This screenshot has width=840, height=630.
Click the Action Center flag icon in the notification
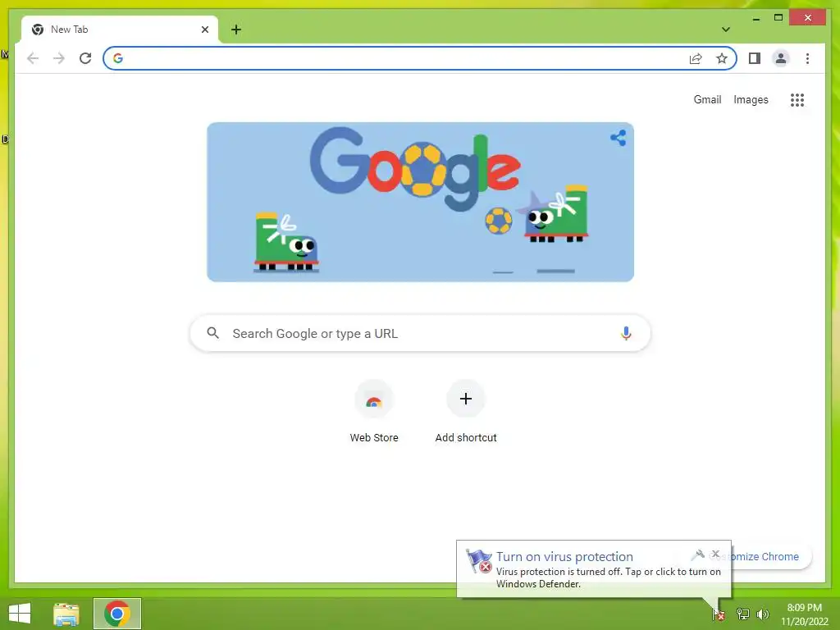[478, 561]
